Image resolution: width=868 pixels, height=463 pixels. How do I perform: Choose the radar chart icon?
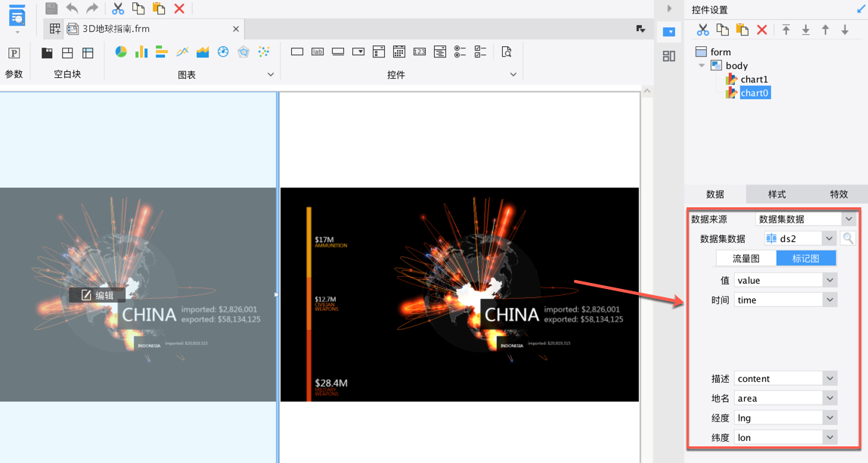pos(243,51)
